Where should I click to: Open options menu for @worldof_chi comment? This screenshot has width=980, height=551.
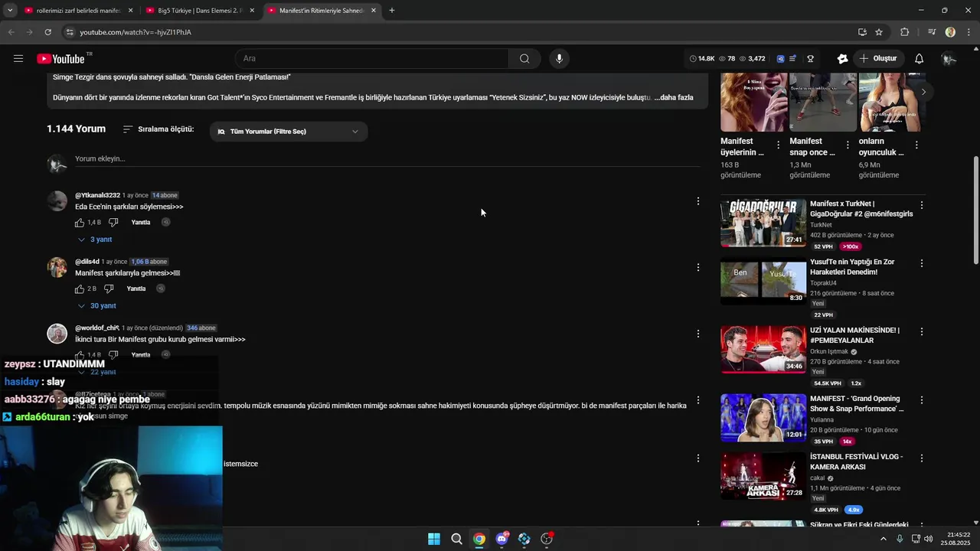(697, 334)
